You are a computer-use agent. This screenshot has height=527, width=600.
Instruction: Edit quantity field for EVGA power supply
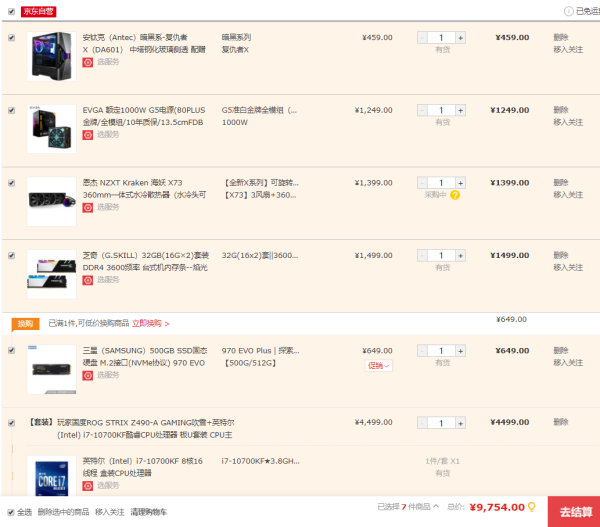[x=441, y=110]
